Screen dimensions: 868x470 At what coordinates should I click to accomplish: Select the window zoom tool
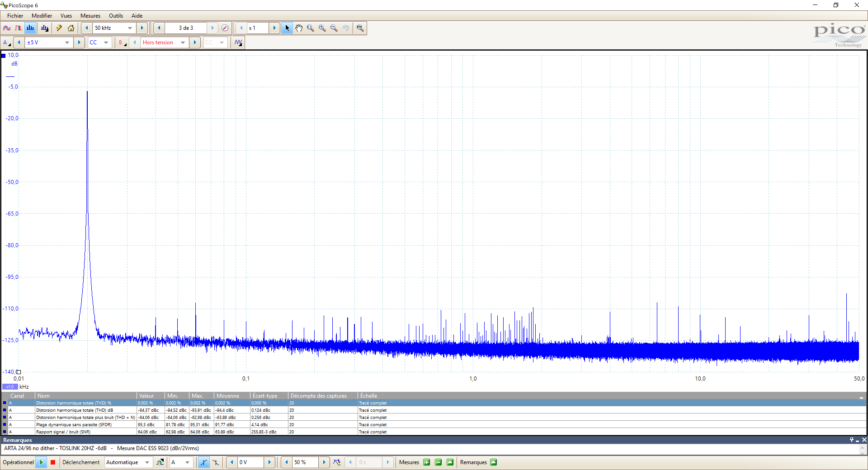[x=311, y=28]
